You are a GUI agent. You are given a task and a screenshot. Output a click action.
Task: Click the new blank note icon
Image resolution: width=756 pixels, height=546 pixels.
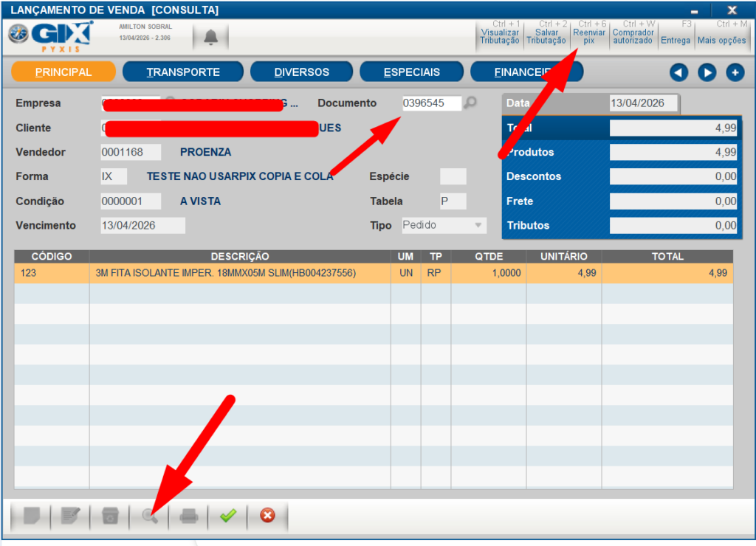pos(32,516)
